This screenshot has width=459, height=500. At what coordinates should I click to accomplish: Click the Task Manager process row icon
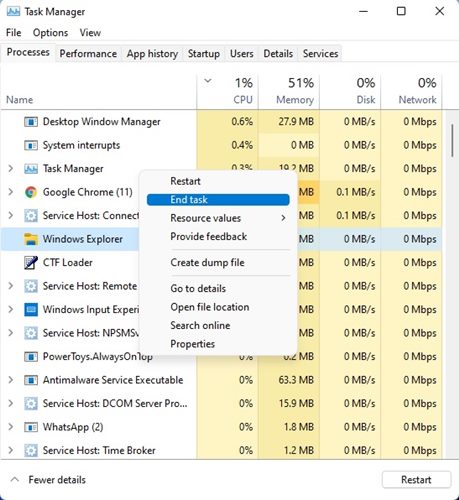point(31,169)
